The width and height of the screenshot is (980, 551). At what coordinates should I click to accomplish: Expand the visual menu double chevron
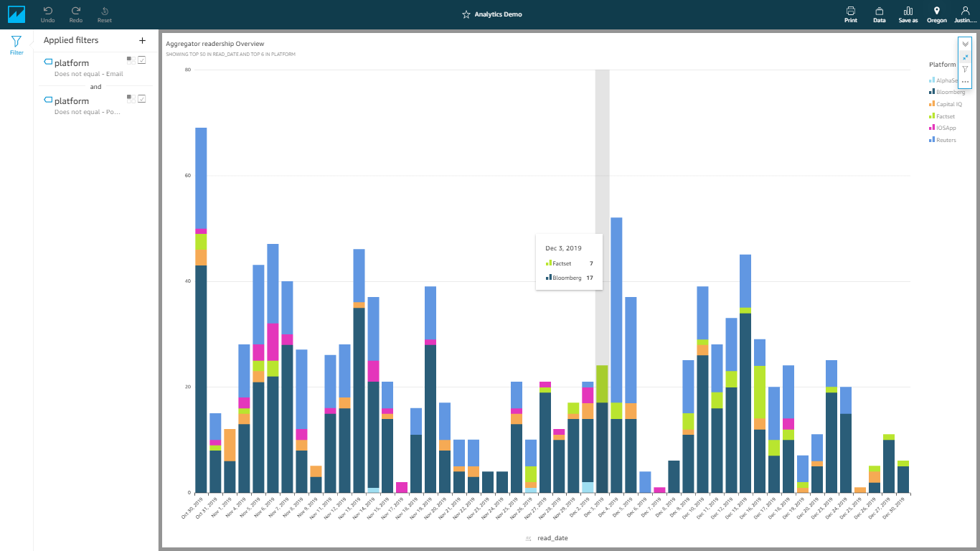965,44
